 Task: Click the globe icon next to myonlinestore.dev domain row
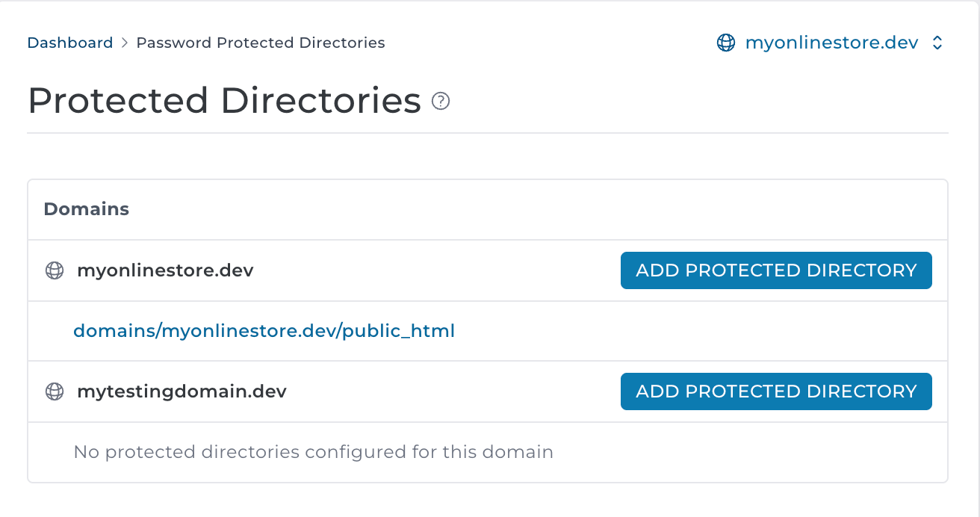click(x=54, y=270)
